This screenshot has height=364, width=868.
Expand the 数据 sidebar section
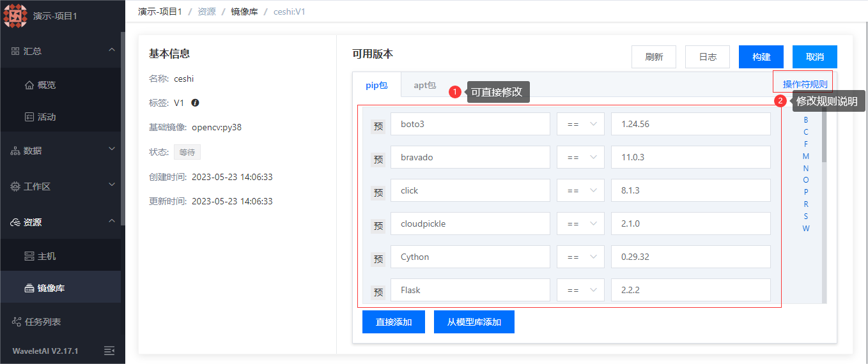pyautogui.click(x=112, y=149)
